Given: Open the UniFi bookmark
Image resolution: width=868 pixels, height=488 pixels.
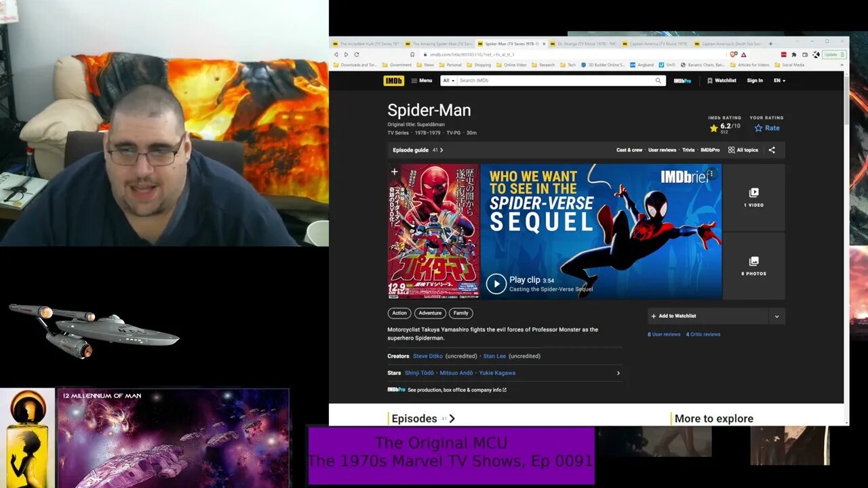Looking at the screenshot, I should pyautogui.click(x=666, y=65).
